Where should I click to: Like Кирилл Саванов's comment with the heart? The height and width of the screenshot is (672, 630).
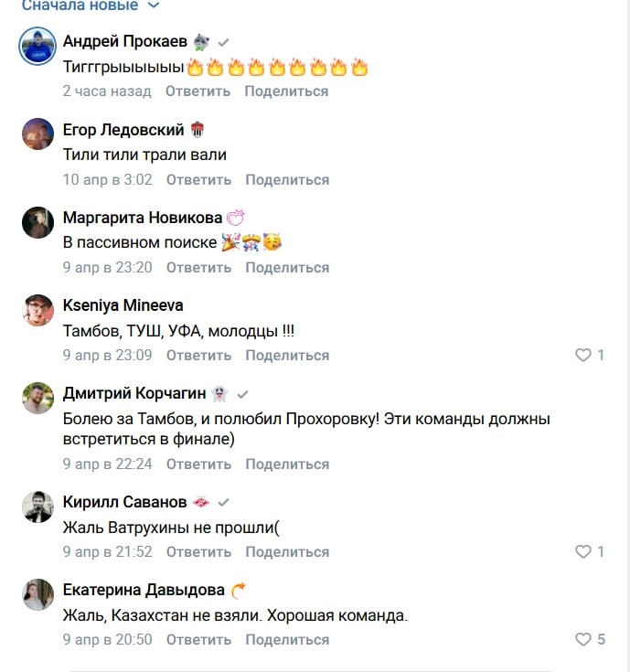(x=582, y=551)
